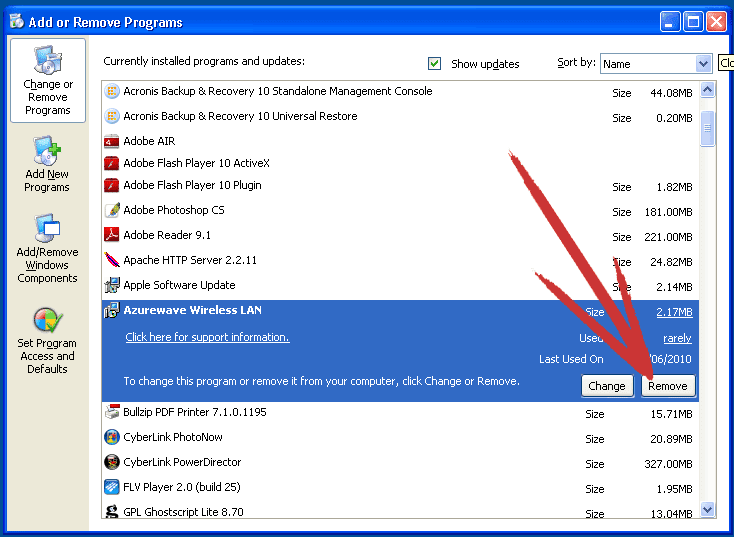Select the Adobe Photoshop CS icon
The width and height of the screenshot is (734, 537).
tap(111, 210)
